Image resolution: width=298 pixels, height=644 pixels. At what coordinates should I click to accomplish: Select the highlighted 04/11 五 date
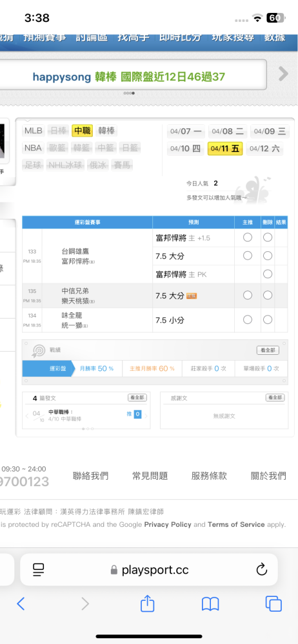(225, 149)
